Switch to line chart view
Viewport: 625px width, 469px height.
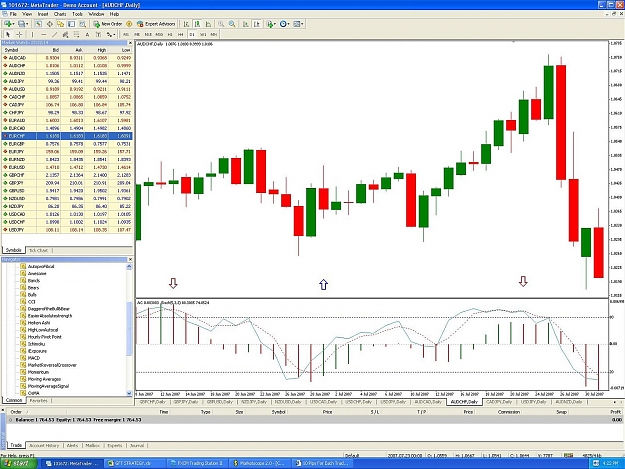[x=208, y=24]
